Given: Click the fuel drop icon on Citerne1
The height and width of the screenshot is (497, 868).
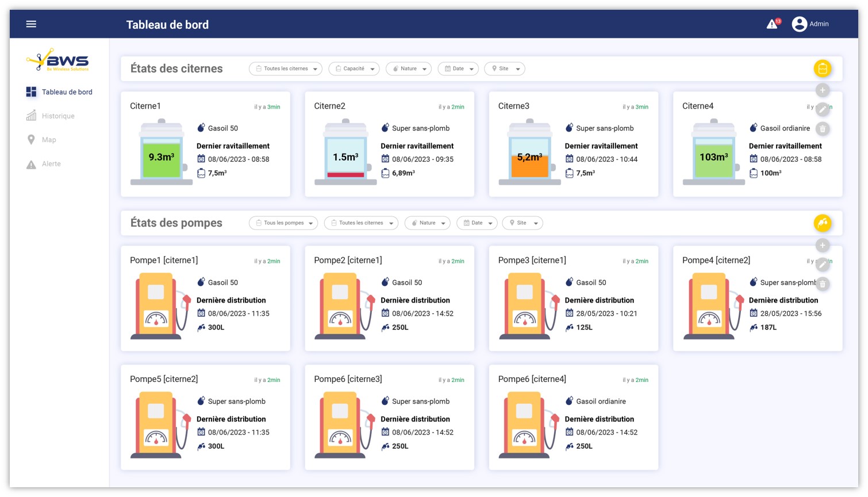Looking at the screenshot, I should [x=200, y=128].
